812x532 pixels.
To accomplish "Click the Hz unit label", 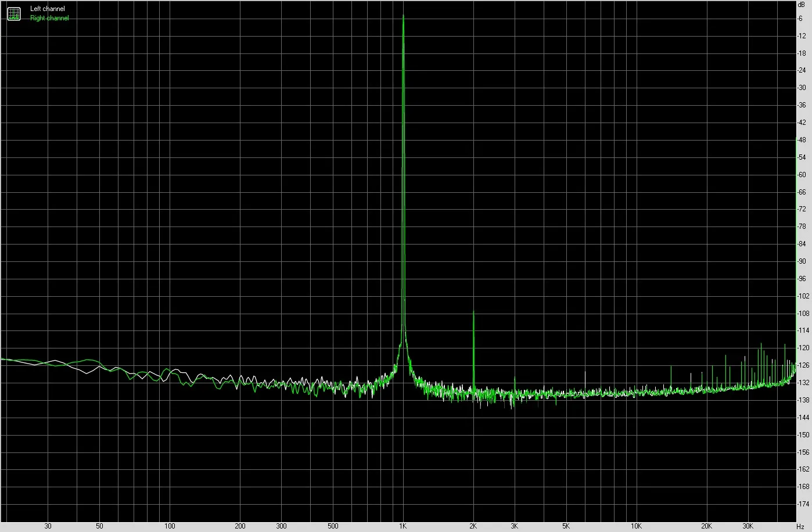I will (800, 526).
